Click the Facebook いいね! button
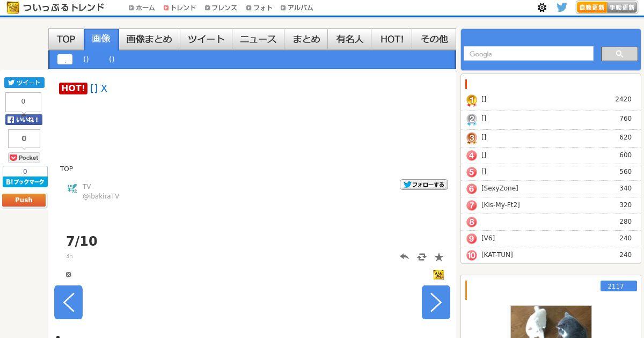Screen dimensions: 644x338 [24, 120]
